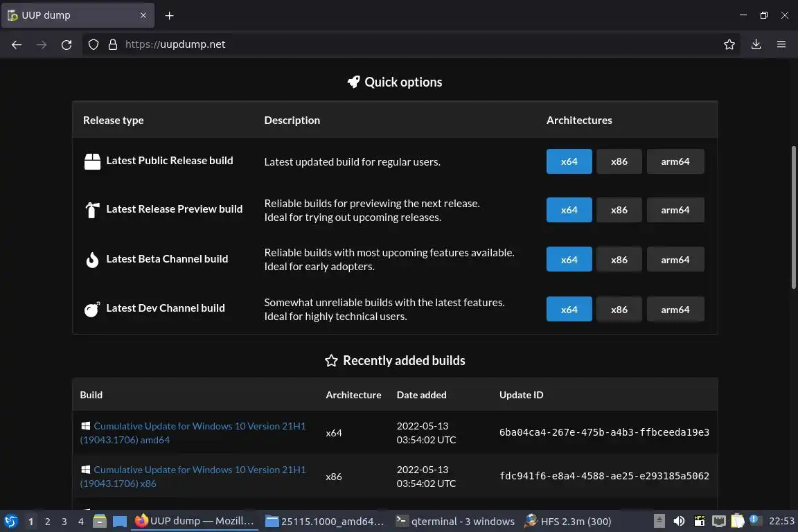The width and height of the screenshot is (798, 532).
Task: Click the Quick options rocket icon
Action: click(354, 82)
